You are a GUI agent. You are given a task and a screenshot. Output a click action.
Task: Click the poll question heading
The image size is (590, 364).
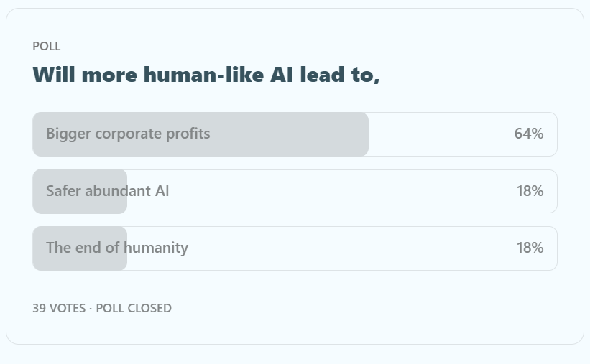pyautogui.click(x=206, y=74)
